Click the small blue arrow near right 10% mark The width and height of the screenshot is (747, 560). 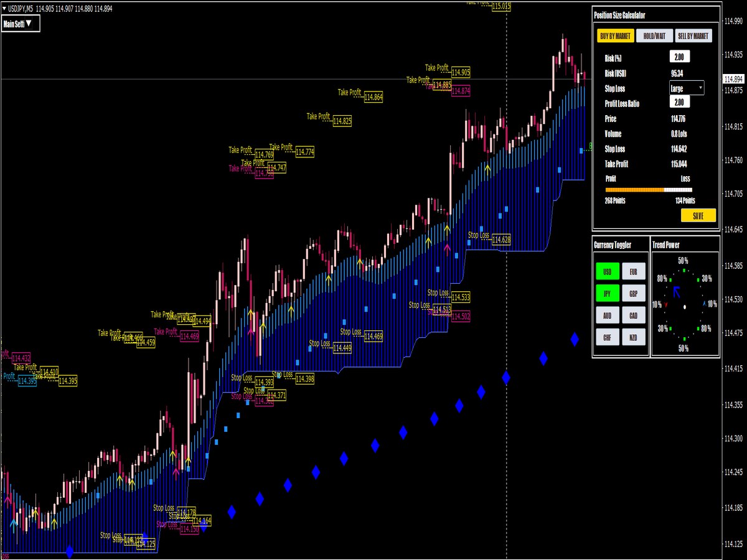pos(704,303)
